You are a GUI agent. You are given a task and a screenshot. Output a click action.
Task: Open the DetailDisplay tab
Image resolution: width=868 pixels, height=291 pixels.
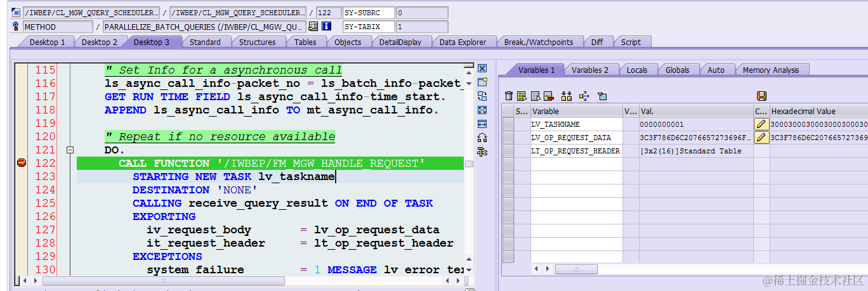(x=400, y=42)
